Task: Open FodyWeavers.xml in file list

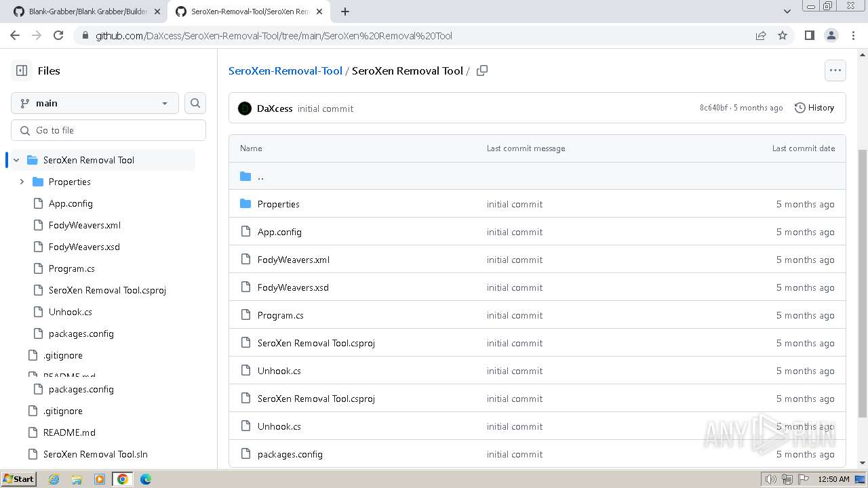Action: (294, 260)
